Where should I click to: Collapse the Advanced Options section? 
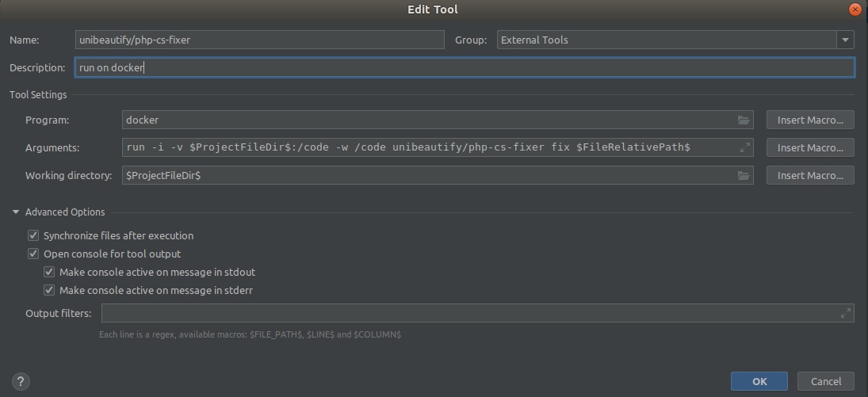pyautogui.click(x=16, y=212)
